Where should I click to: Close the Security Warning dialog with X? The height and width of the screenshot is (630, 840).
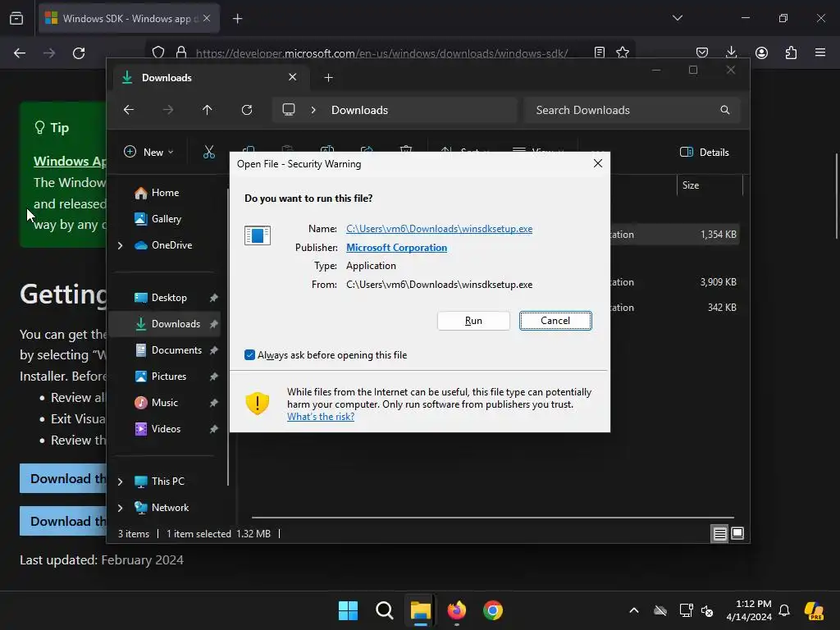[598, 163]
